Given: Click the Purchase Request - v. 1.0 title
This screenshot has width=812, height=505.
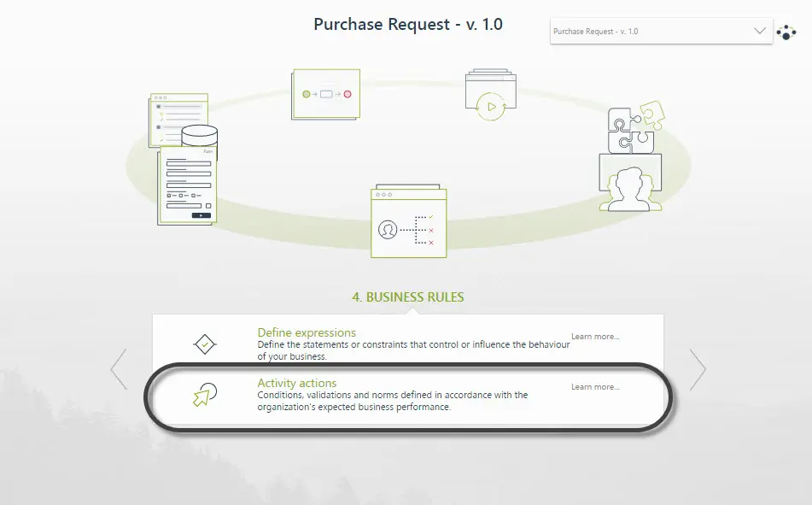Looking at the screenshot, I should point(408,25).
